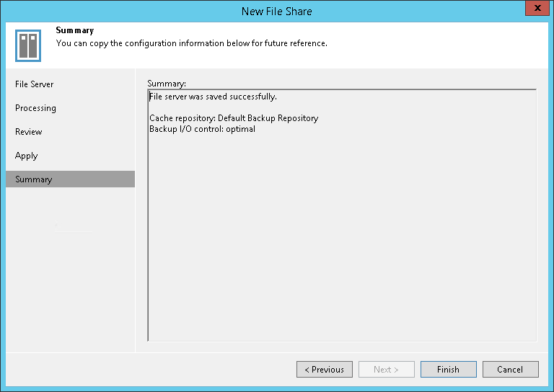Select the Apply step in sidebar
Viewport: 554px width, 392px height.
click(x=27, y=156)
